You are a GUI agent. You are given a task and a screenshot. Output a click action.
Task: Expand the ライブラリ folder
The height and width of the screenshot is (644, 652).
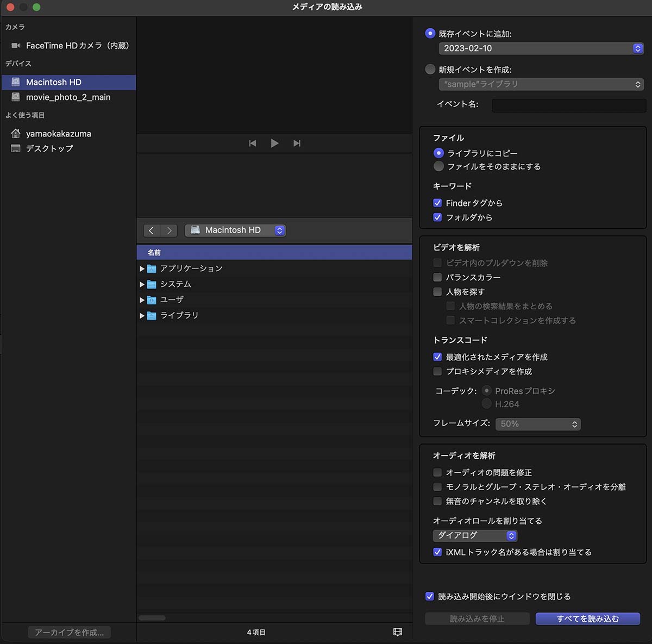click(142, 316)
